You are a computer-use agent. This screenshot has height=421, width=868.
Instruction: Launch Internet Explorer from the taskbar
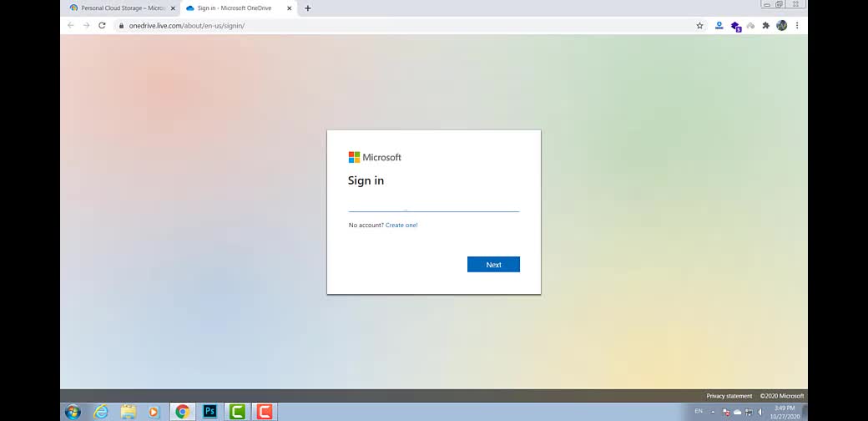[x=101, y=412]
